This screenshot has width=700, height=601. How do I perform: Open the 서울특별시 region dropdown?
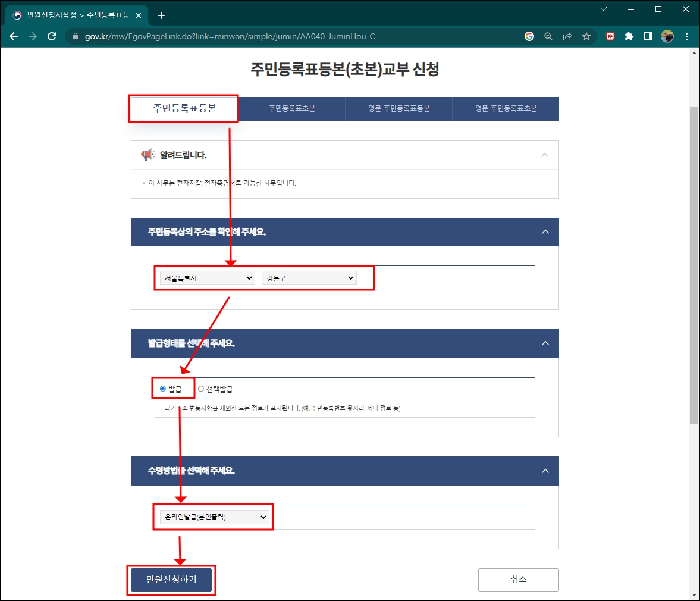(206, 277)
